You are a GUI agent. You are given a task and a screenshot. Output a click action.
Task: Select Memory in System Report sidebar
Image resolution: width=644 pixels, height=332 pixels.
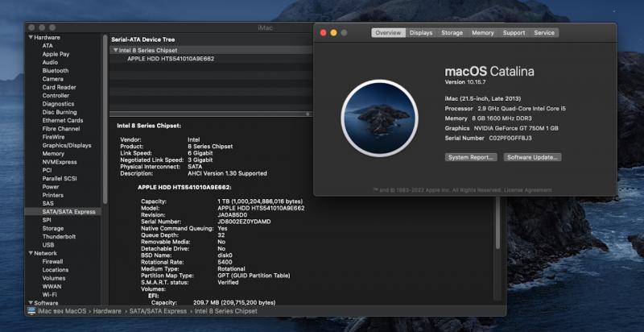coord(53,154)
